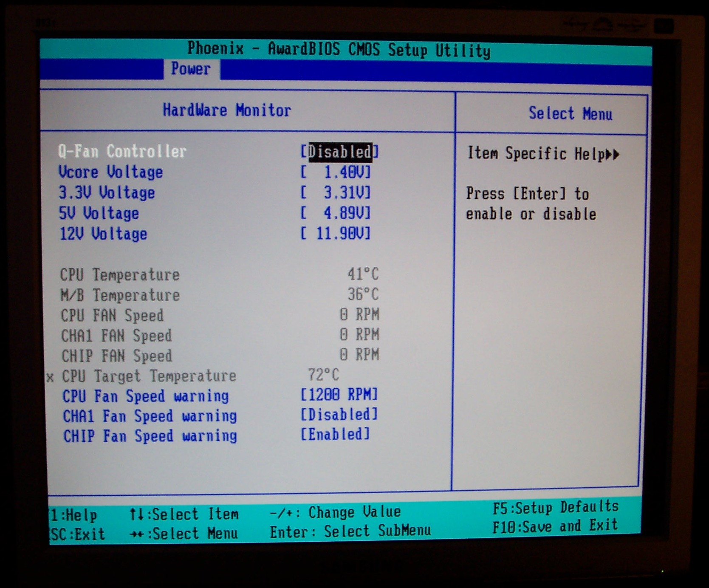Click the Select Menu heading
The width and height of the screenshot is (709, 588).
tap(571, 113)
